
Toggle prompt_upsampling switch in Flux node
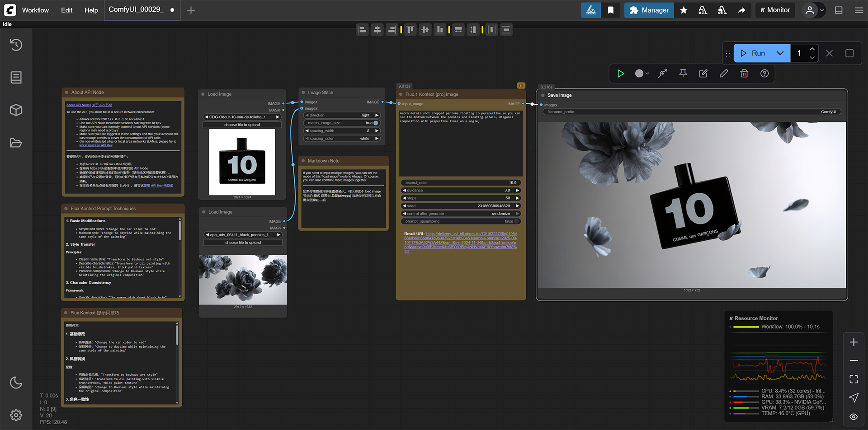516,221
